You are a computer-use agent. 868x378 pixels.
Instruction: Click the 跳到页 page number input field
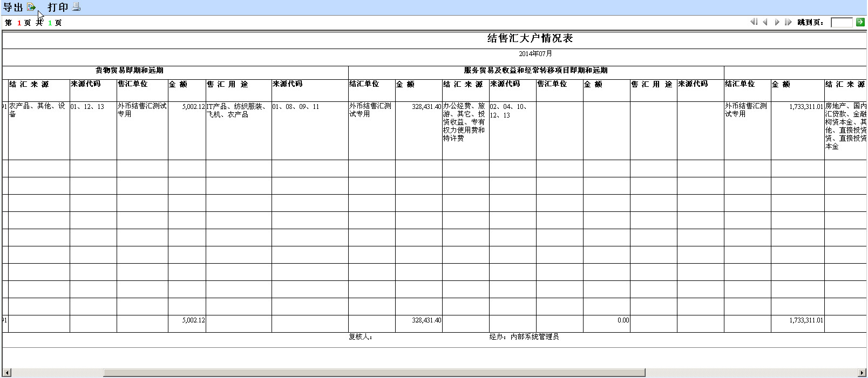[x=842, y=22]
